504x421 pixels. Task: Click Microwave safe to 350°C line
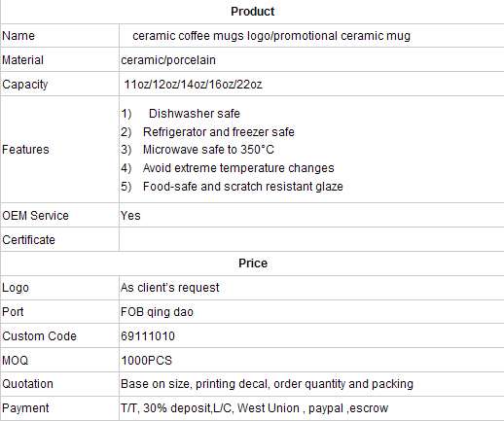[x=198, y=150]
